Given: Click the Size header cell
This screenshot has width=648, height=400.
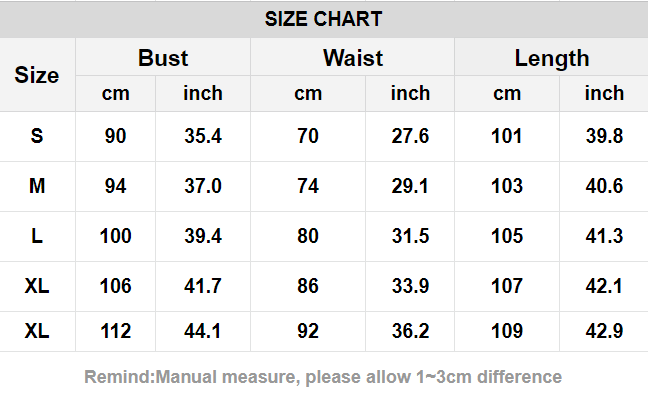Looking at the screenshot, I should click(x=37, y=75).
